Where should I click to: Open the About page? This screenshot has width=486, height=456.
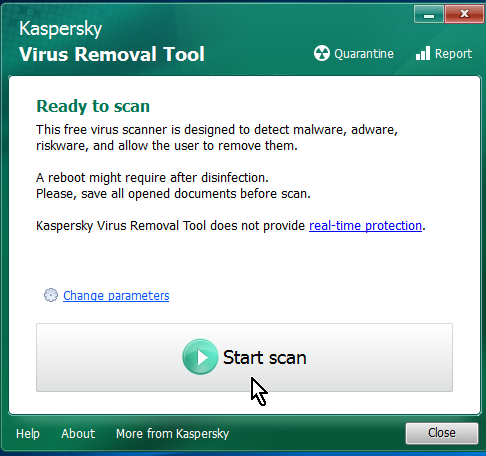coord(78,434)
